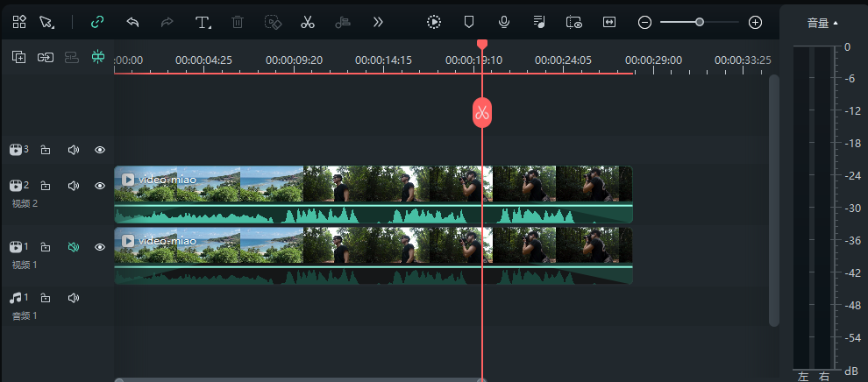
Task: Mute video track 3 speaker icon
Action: click(74, 150)
